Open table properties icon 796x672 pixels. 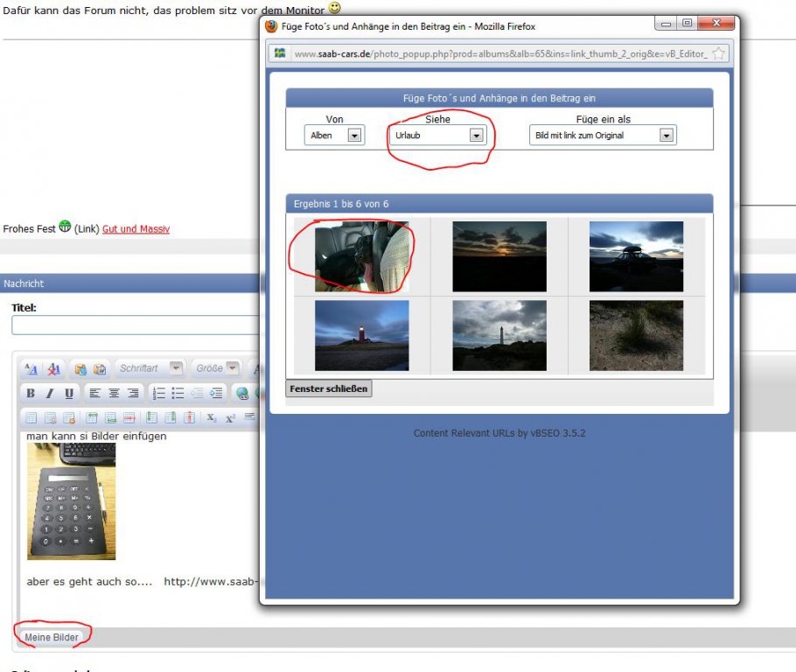(x=50, y=418)
